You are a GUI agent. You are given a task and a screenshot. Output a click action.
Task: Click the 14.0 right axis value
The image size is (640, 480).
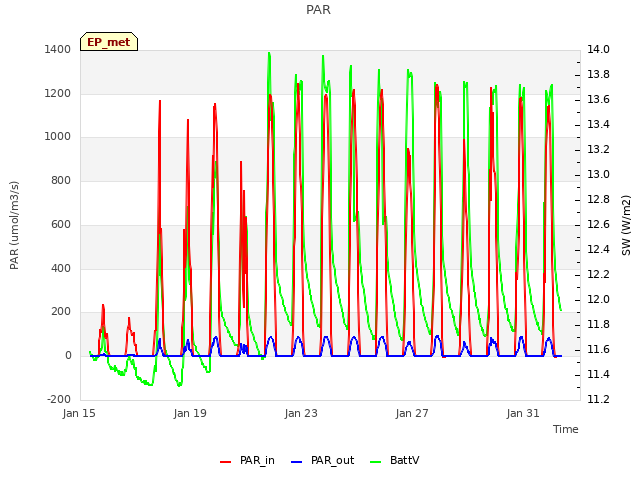[x=598, y=49]
